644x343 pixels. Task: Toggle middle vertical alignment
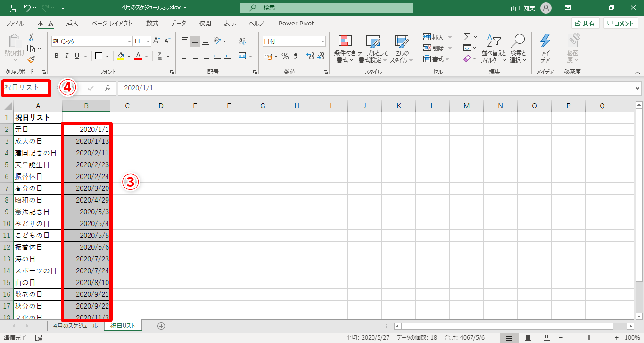(195, 41)
